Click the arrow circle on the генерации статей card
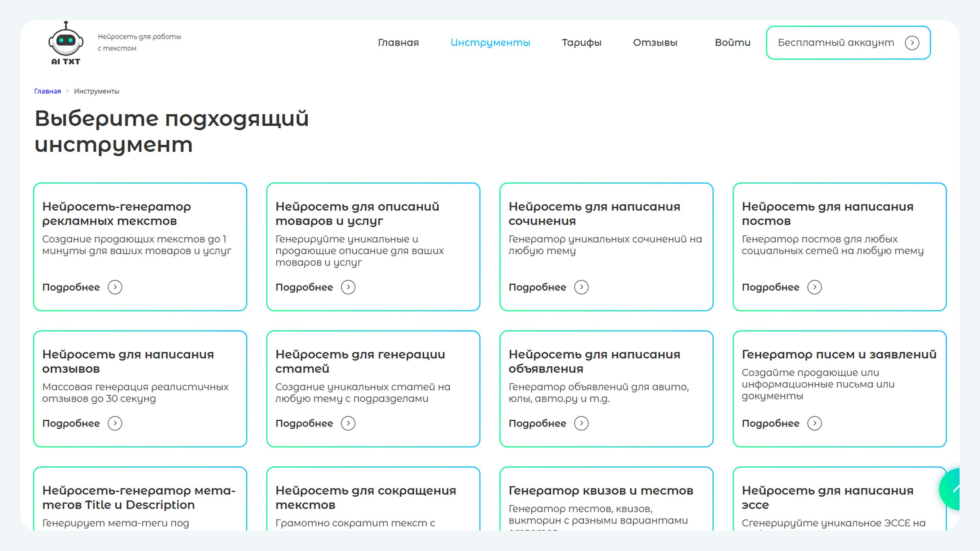980x551 pixels. [348, 423]
